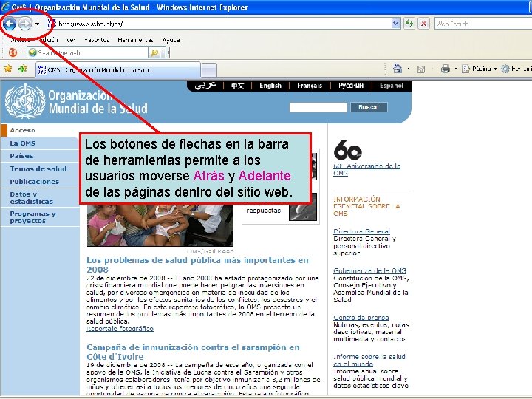
Task: Switch site language to Русский
Action: (x=351, y=86)
